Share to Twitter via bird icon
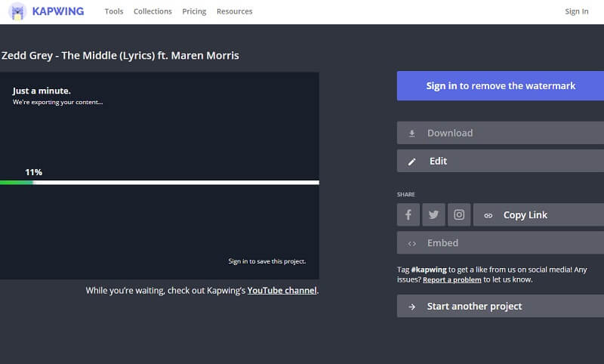Viewport: 604px width, 364px height. [433, 214]
